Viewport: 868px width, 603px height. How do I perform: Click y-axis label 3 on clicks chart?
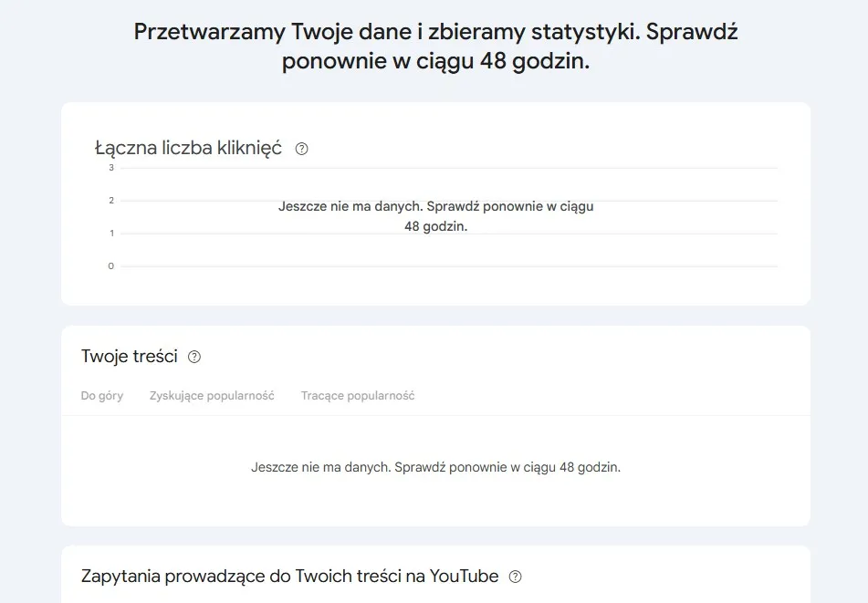tap(111, 168)
